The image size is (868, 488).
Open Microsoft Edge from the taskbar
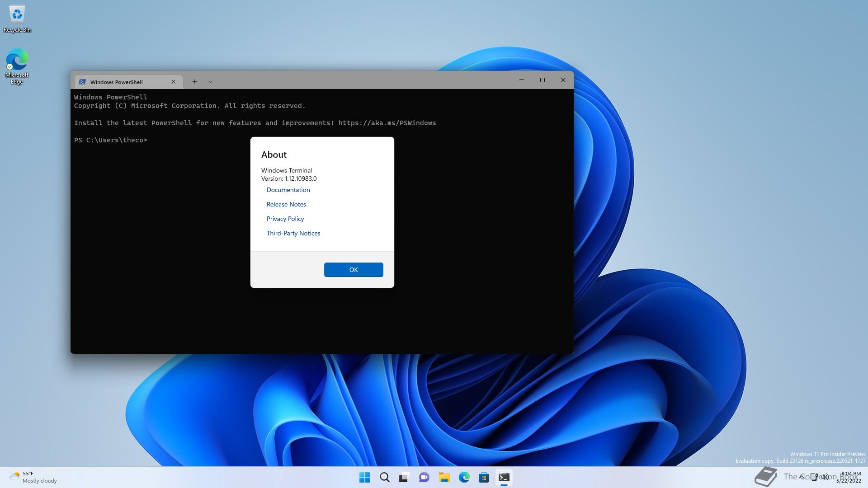pyautogui.click(x=464, y=477)
